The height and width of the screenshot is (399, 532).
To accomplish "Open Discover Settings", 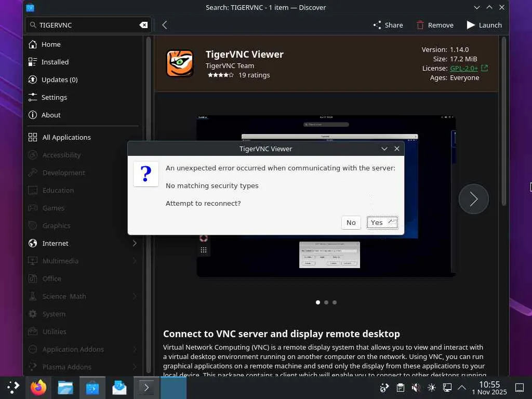I will [83, 97].
